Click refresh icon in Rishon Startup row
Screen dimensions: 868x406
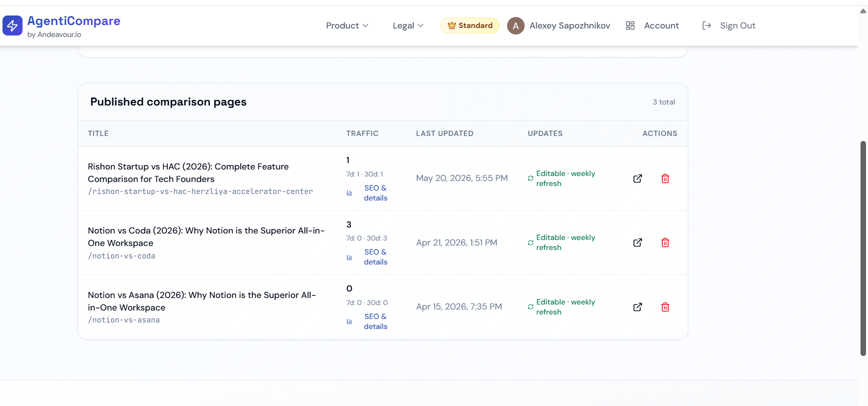(x=531, y=178)
